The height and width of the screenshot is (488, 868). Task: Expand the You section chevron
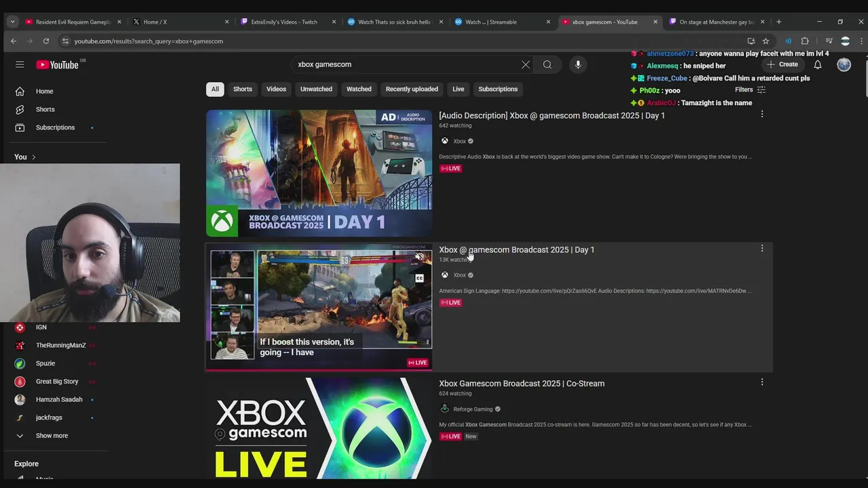33,157
